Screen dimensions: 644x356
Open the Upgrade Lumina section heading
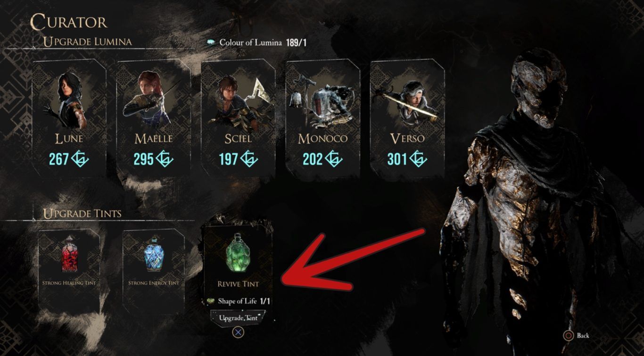click(87, 41)
